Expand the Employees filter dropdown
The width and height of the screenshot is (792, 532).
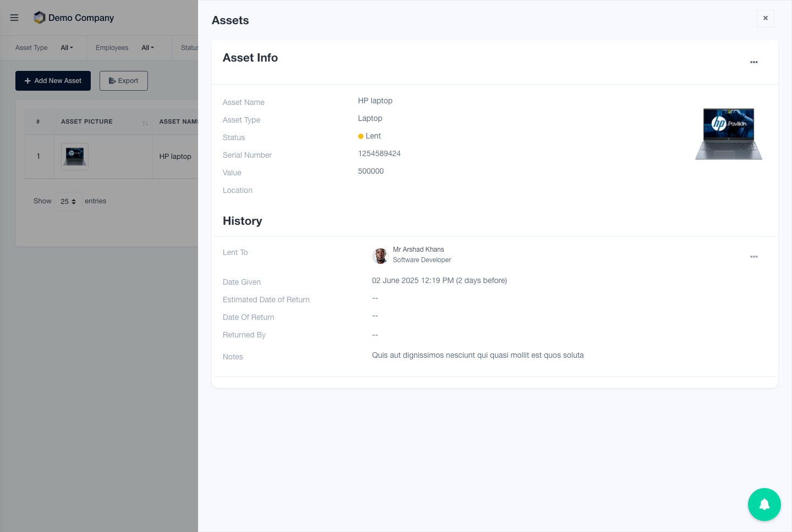point(148,48)
